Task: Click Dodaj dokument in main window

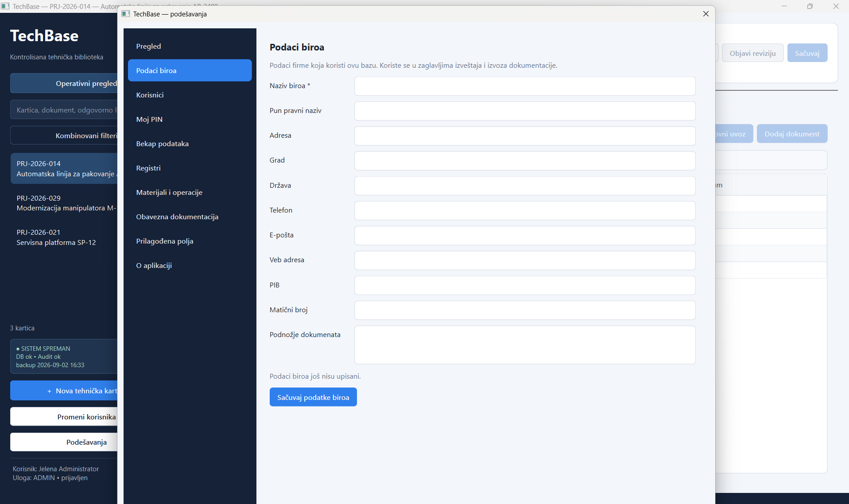Action: (792, 134)
